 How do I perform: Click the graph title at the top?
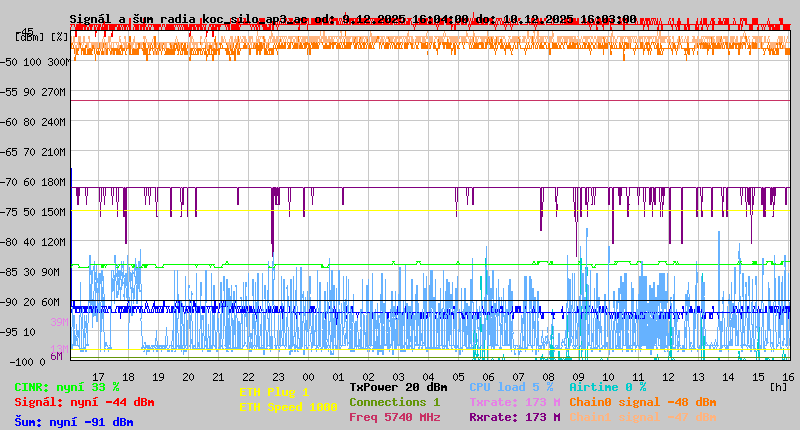(x=352, y=19)
